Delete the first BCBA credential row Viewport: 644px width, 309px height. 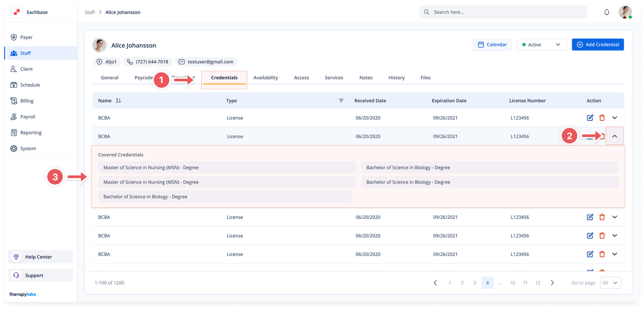pos(602,118)
